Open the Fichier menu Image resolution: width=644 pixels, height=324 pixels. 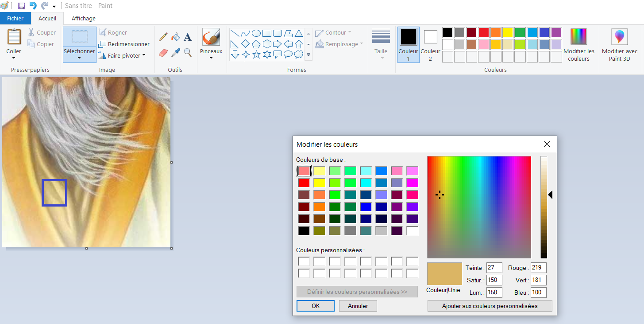pyautogui.click(x=15, y=18)
